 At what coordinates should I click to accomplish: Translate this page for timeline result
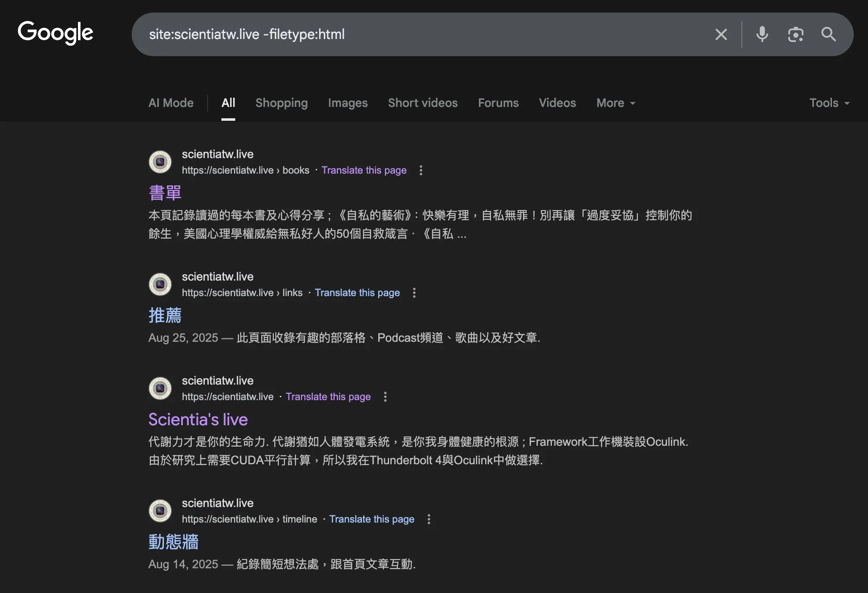click(x=372, y=519)
